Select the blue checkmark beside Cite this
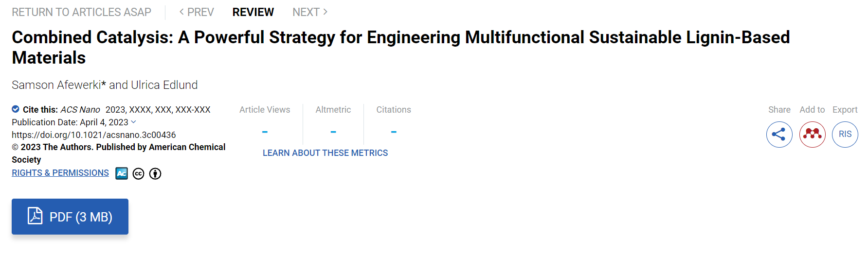Screen dimensions: 868x254 coord(16,109)
